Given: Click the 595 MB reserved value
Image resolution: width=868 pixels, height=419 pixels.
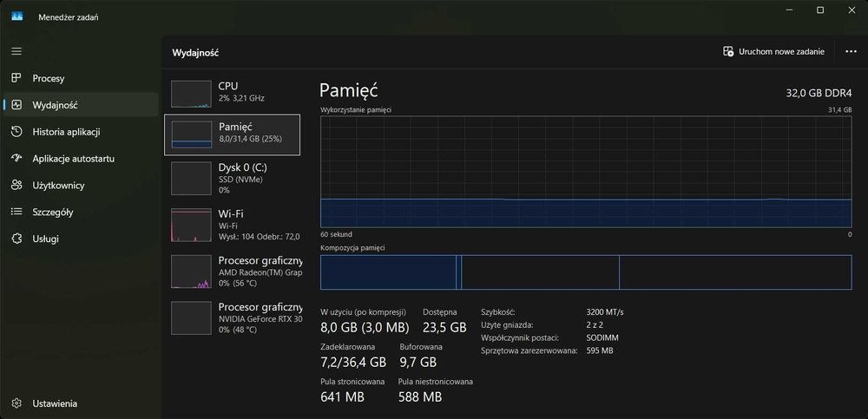Looking at the screenshot, I should [x=600, y=350].
